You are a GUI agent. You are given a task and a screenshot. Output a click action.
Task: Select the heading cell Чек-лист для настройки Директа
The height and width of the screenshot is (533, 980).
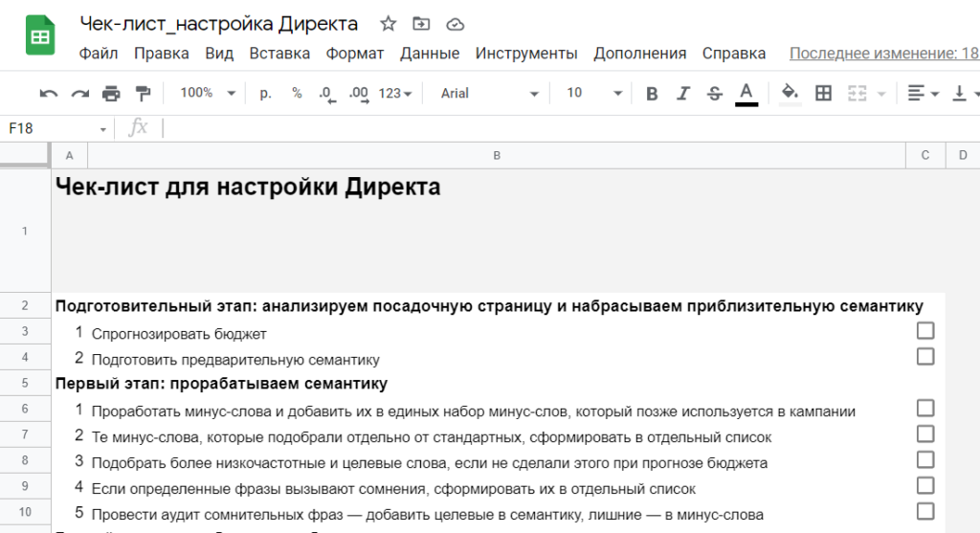tap(248, 187)
